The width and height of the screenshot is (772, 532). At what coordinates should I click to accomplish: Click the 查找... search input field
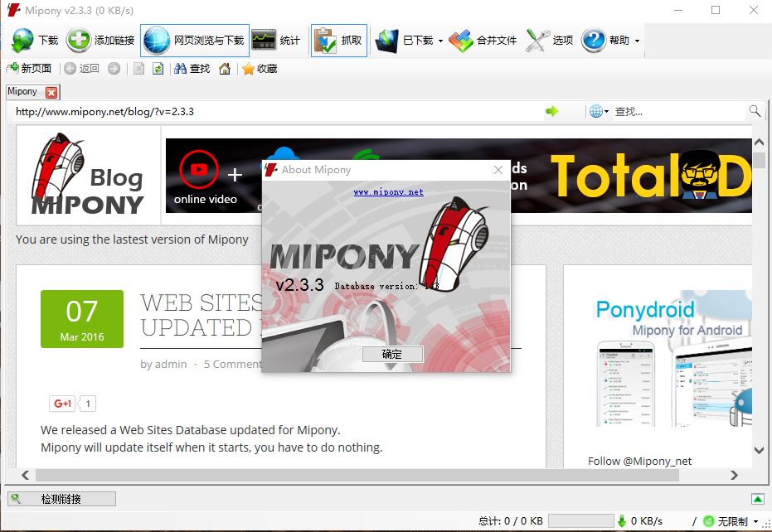[679, 112]
